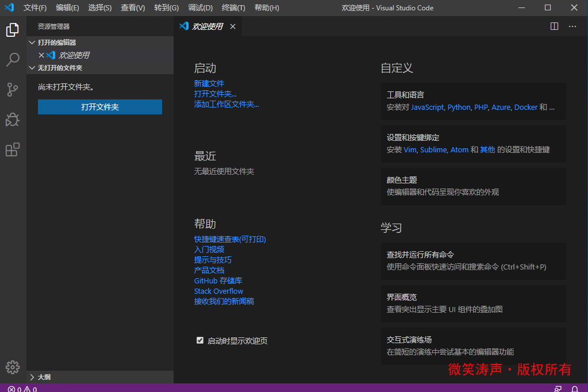This screenshot has width=588, height=392.
Task: Close 欢迎使用 in the open editors list
Action: click(x=41, y=55)
